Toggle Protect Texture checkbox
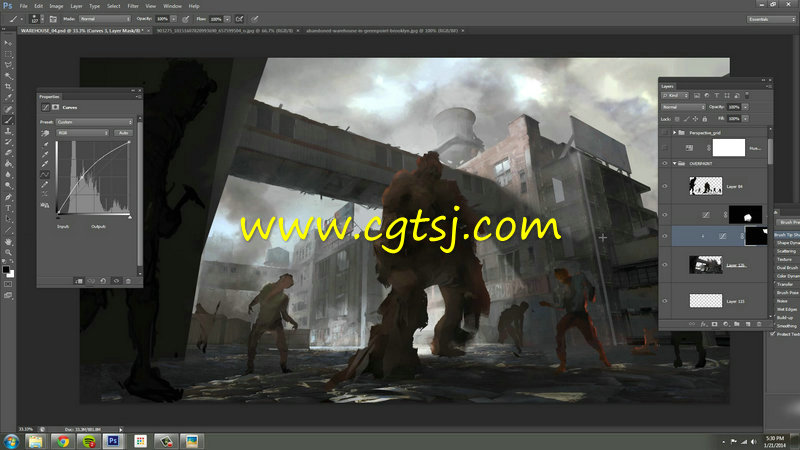The height and width of the screenshot is (450, 800). coord(773,334)
